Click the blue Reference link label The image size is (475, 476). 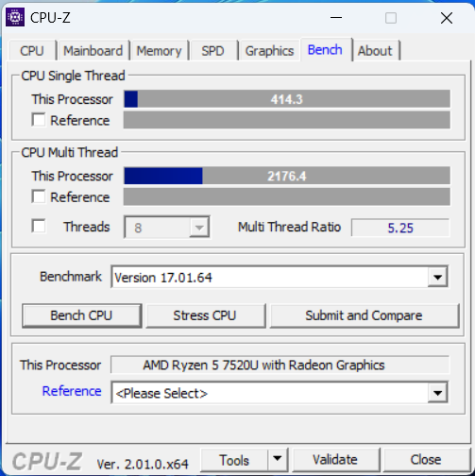click(72, 391)
